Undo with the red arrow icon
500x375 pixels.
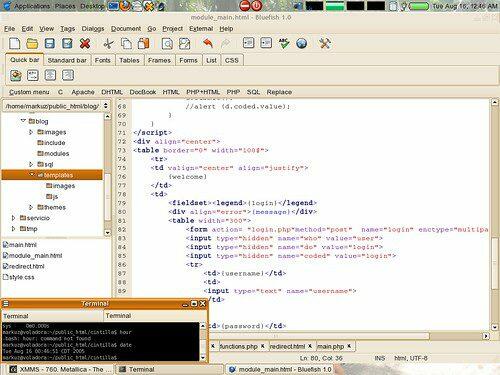tap(208, 43)
